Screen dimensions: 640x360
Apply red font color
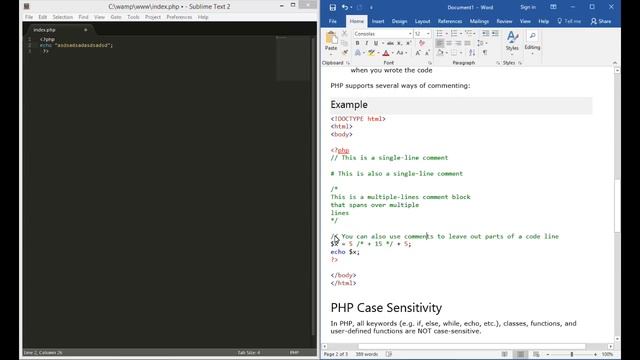pyautogui.click(x=386, y=53)
